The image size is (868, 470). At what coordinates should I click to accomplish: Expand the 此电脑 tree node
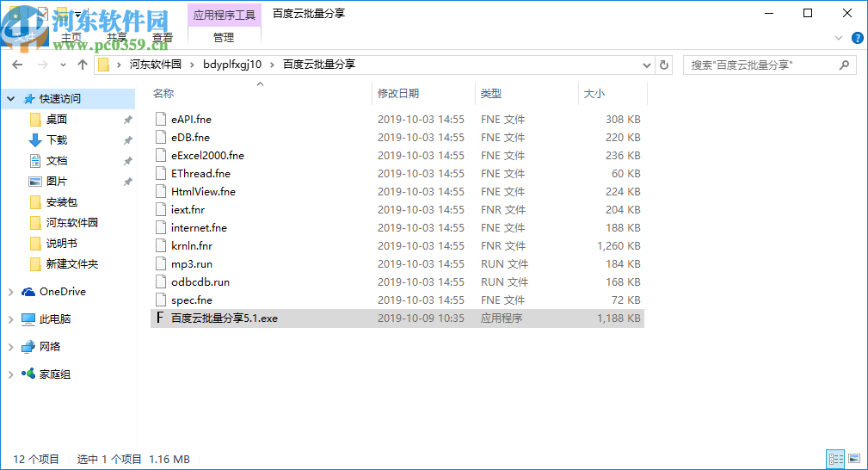10,319
